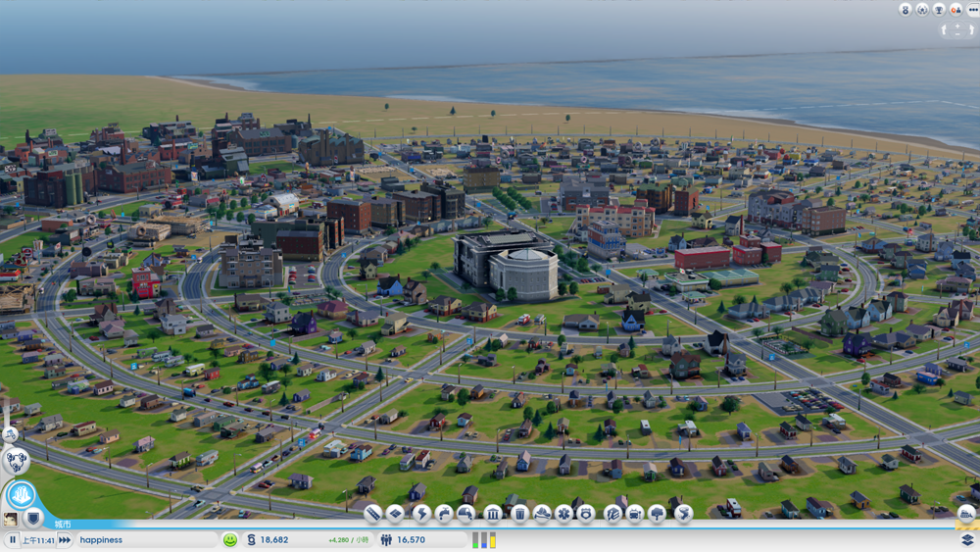Click the hourly income +4,280 value
The width and height of the screenshot is (980, 552).
(x=348, y=540)
